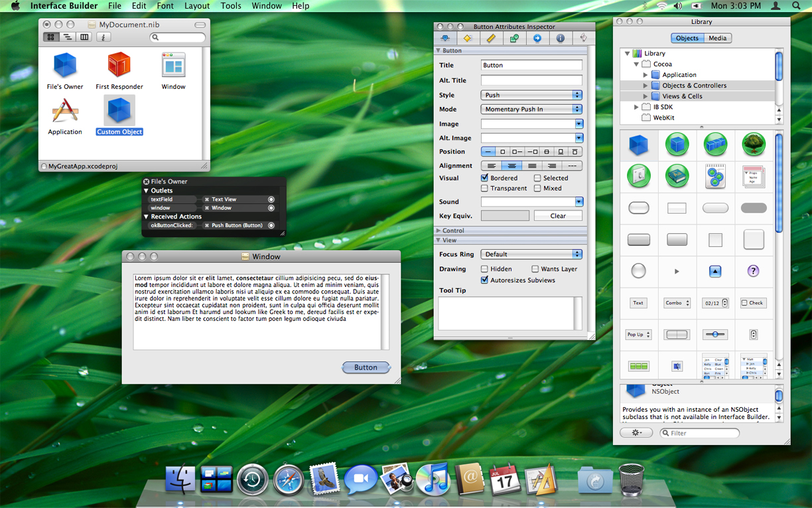Toggle Autoresizes Subviews checkbox
The height and width of the screenshot is (508, 812).
click(x=484, y=280)
